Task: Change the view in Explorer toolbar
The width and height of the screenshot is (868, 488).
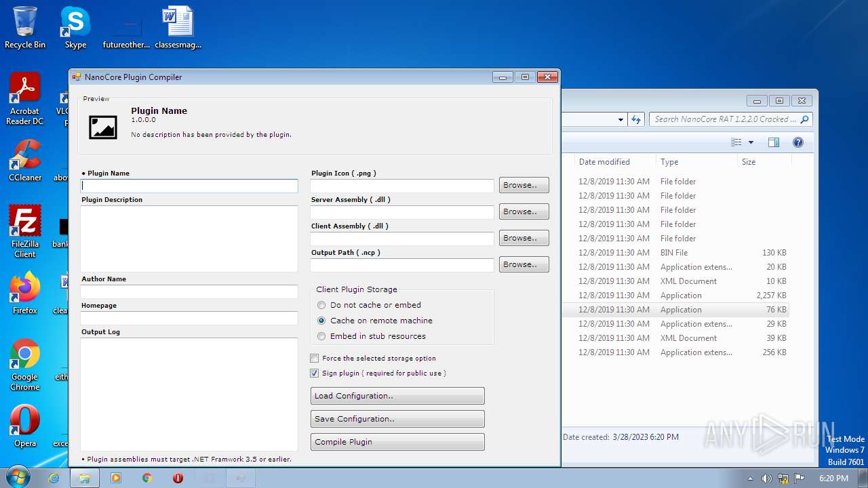Action: pyautogui.click(x=736, y=142)
